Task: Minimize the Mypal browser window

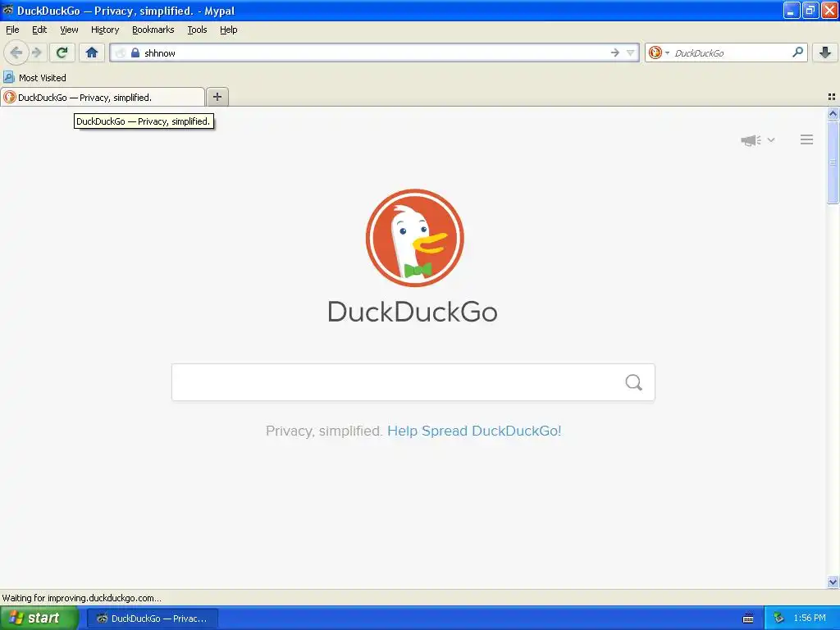Action: tap(792, 10)
